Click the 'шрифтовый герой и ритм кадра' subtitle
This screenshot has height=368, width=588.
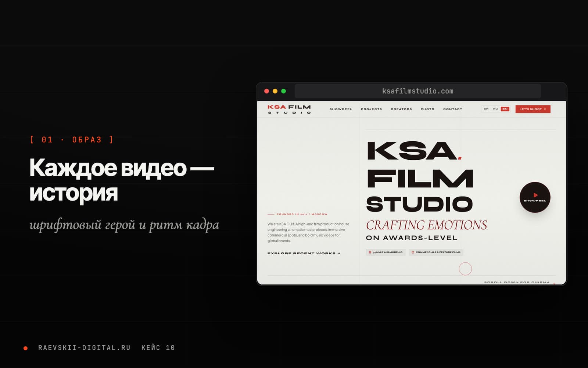click(x=124, y=225)
